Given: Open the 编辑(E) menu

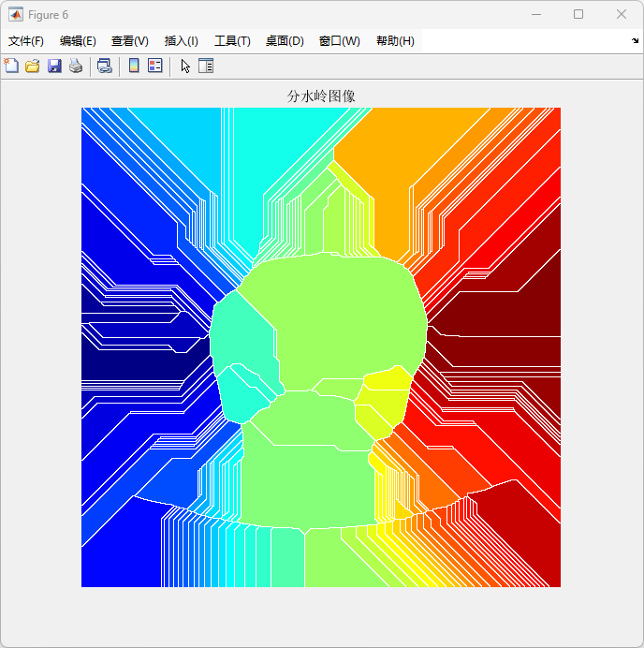Looking at the screenshot, I should coord(78,41).
